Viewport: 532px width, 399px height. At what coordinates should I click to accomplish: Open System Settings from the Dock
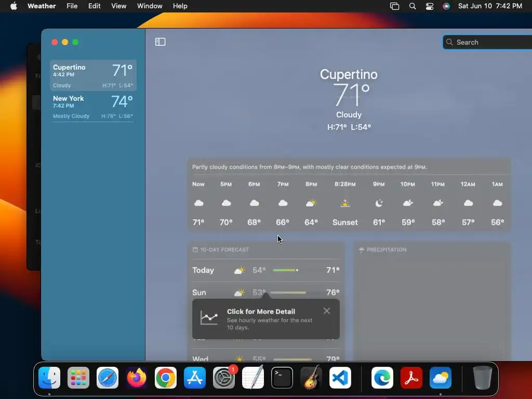224,378
